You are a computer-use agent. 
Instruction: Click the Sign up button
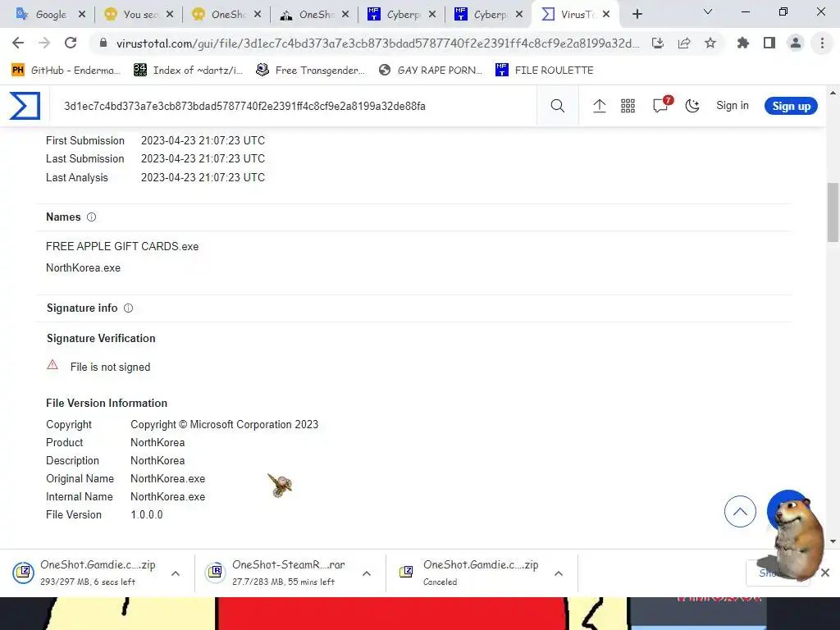pyautogui.click(x=791, y=106)
